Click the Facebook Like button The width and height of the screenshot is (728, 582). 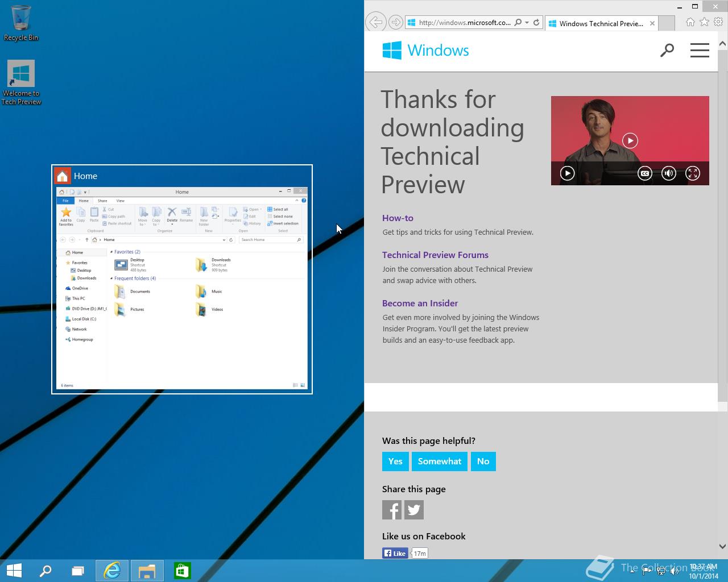pyautogui.click(x=395, y=553)
